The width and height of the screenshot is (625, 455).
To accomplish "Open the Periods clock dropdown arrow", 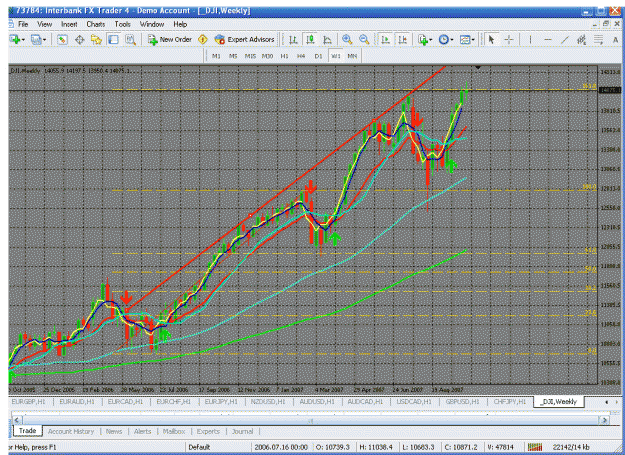I will coord(452,40).
